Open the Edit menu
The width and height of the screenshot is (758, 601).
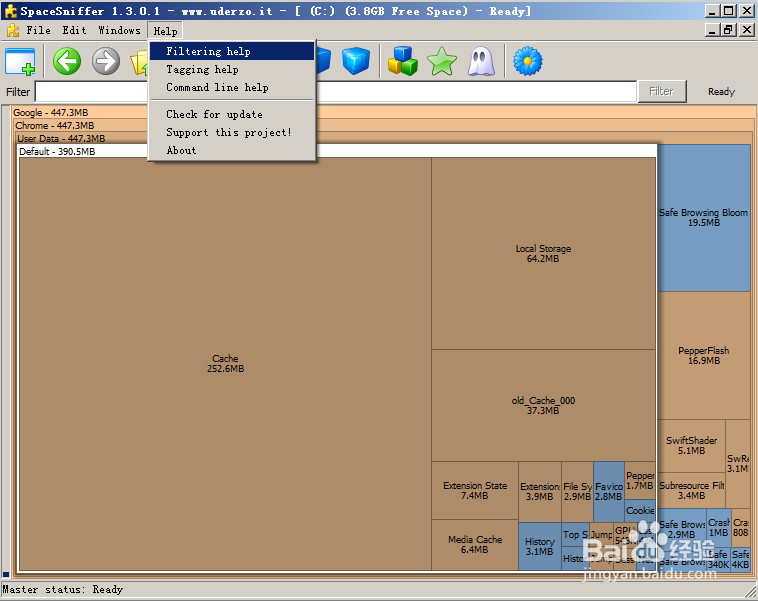coord(74,30)
